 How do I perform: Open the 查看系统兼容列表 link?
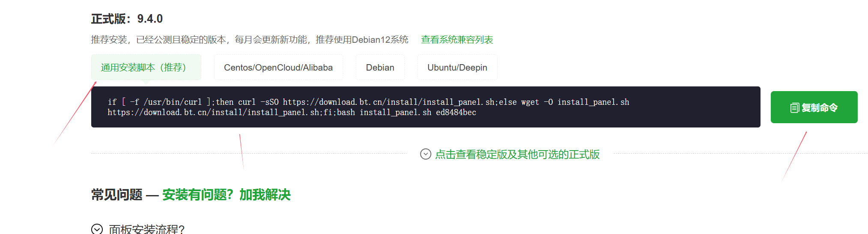457,40
